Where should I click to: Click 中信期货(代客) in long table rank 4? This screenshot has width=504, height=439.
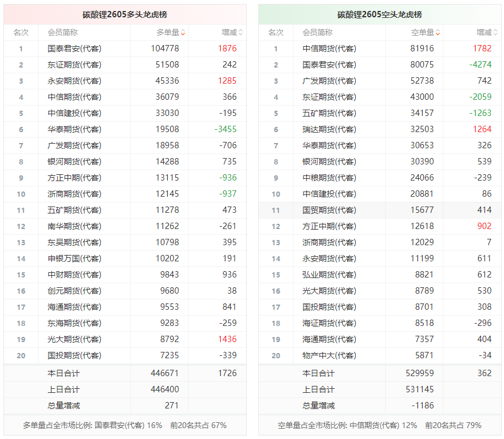point(74,97)
